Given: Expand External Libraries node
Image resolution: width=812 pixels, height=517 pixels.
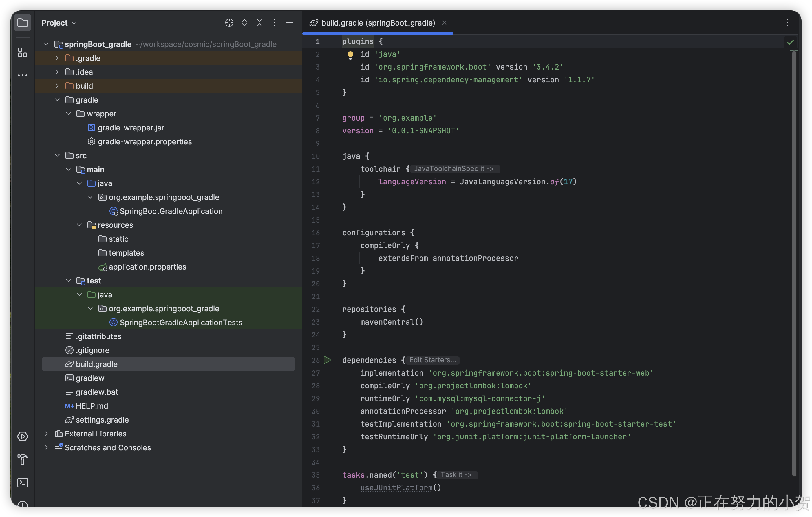Looking at the screenshot, I should (46, 434).
